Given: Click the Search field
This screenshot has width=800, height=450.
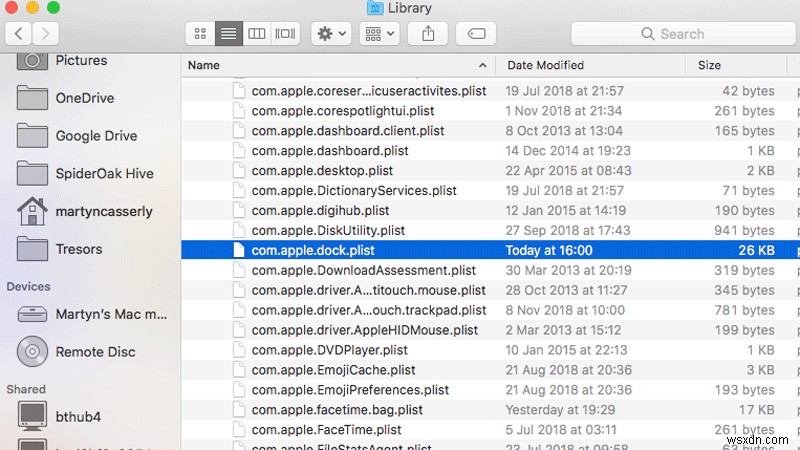Looking at the screenshot, I should [684, 34].
